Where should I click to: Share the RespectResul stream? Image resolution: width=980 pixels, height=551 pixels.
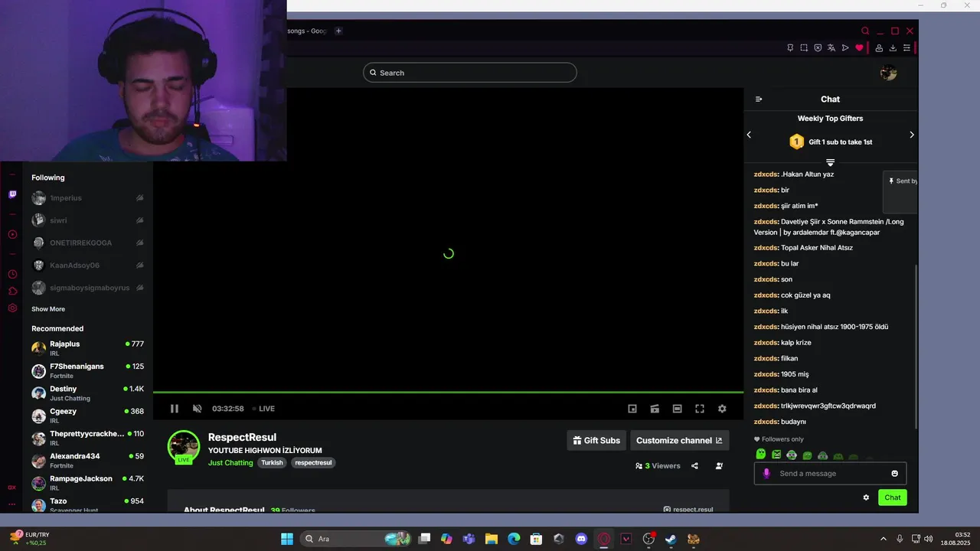[x=694, y=465]
